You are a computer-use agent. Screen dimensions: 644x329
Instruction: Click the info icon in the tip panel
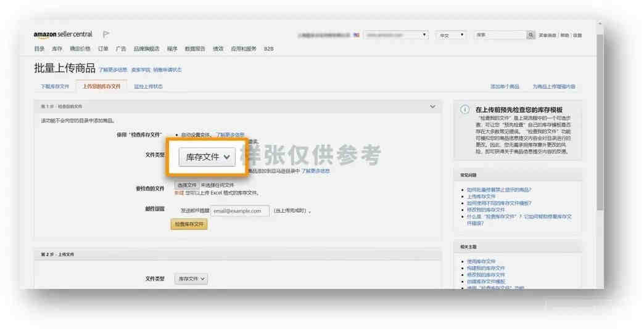tap(464, 110)
